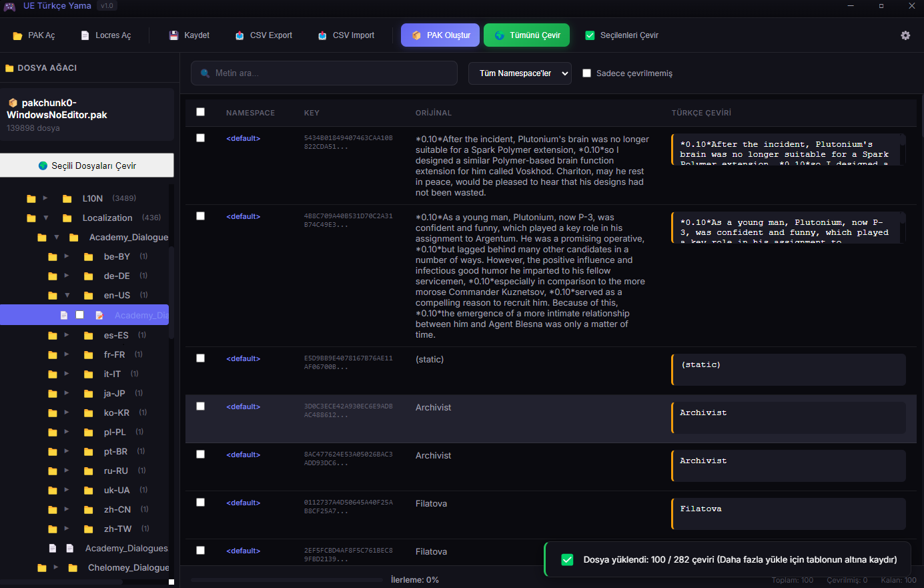
Task: Import translations via CSV Import
Action: coord(346,35)
